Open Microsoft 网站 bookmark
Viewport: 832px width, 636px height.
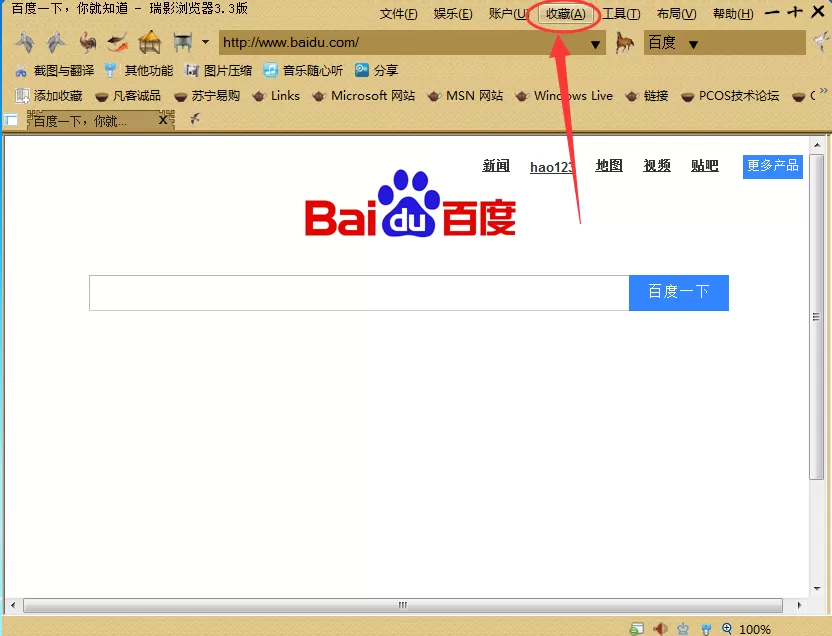364,95
